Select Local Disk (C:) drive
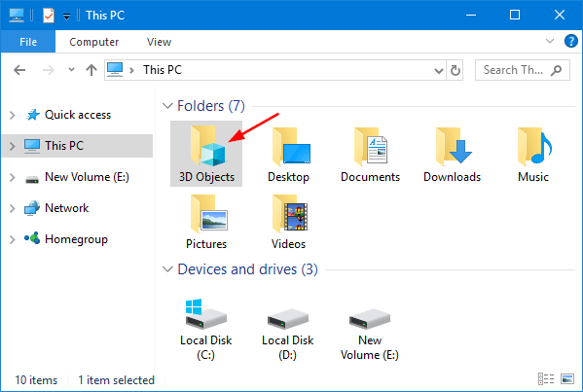This screenshot has height=392, width=583. click(206, 330)
